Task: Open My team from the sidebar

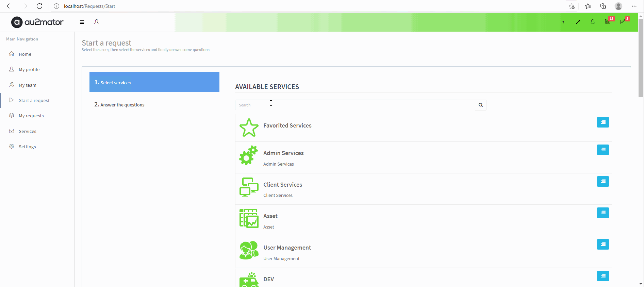Action: click(x=28, y=85)
